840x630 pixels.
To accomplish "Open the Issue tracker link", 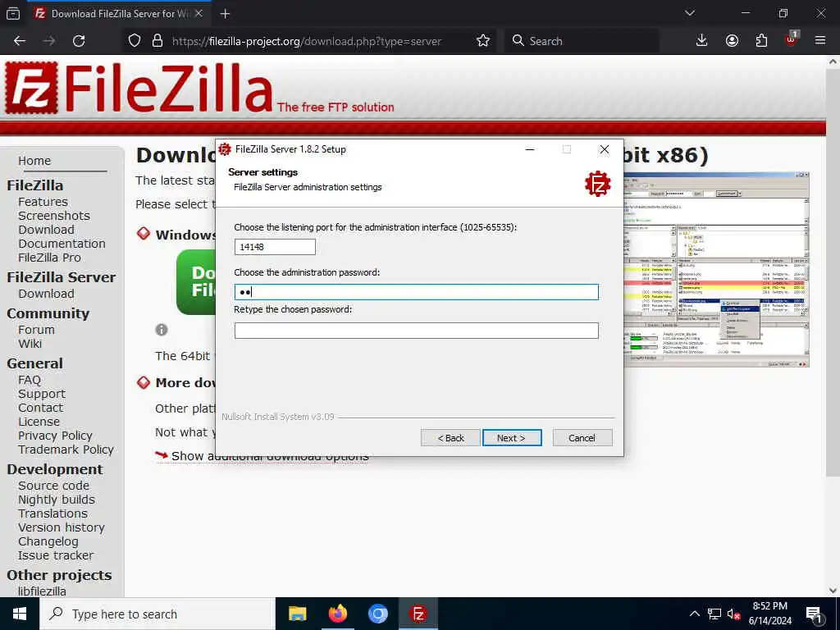I will pos(56,555).
